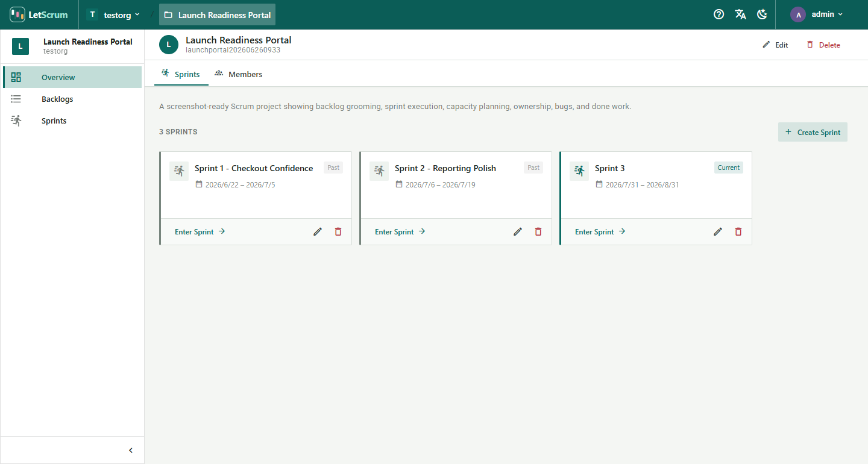
Task: Switch to the Members tab
Action: 239,74
